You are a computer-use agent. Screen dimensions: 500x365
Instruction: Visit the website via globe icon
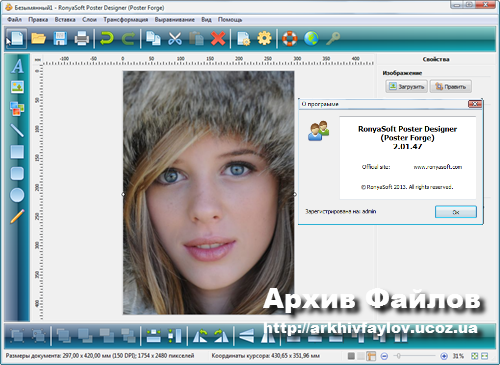coord(311,38)
